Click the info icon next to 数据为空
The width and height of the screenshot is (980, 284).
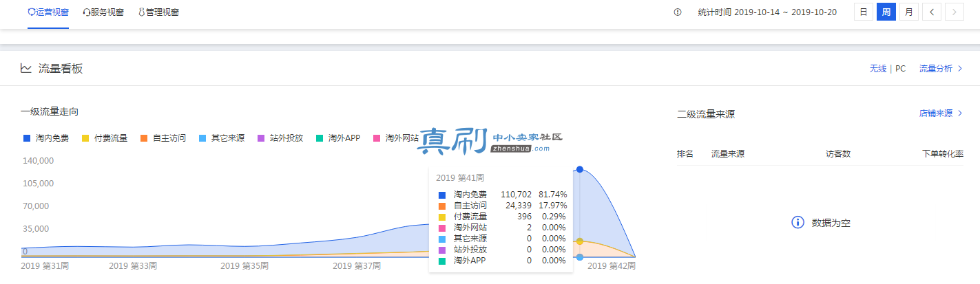797,222
